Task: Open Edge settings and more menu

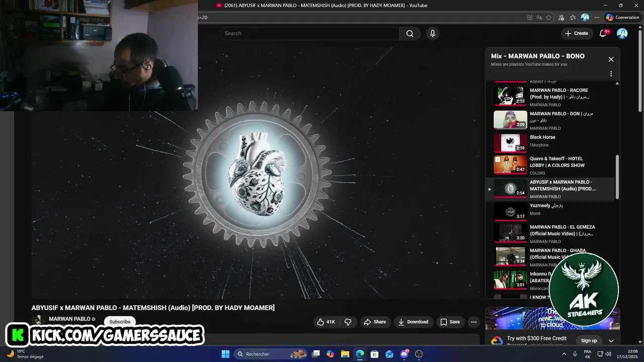Action: click(597, 17)
